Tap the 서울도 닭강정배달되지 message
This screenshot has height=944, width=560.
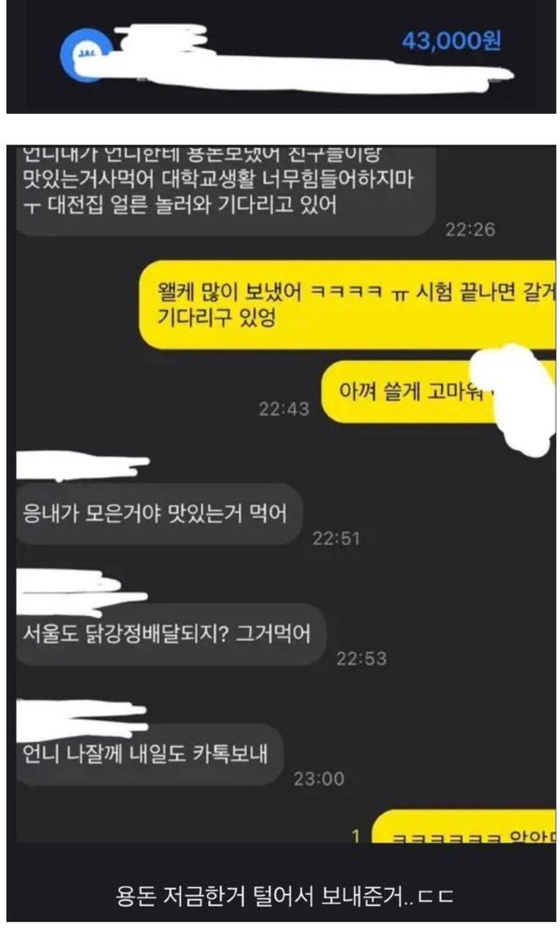(x=171, y=634)
